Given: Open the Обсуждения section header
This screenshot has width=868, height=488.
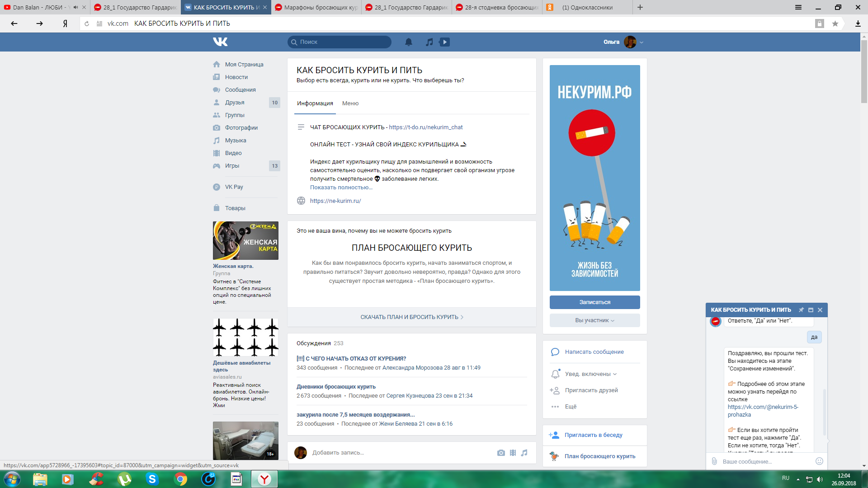Looking at the screenshot, I should pyautogui.click(x=314, y=343).
